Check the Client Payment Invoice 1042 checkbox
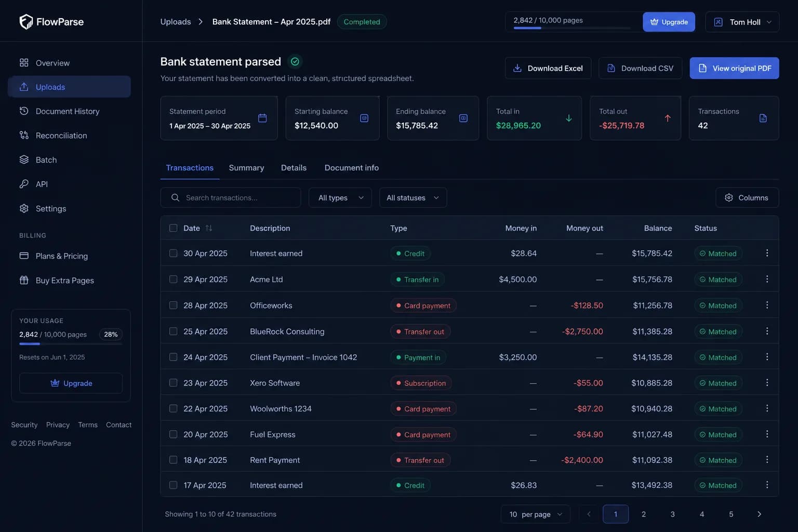The height and width of the screenshot is (532, 798). [173, 357]
